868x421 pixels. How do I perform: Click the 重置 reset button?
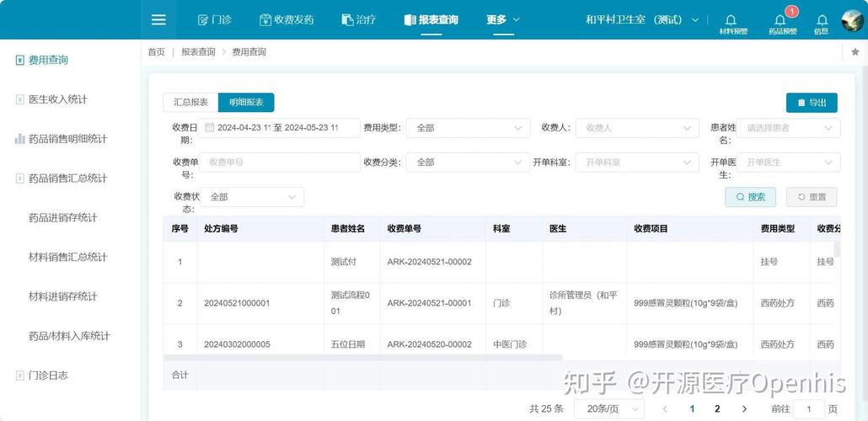812,197
